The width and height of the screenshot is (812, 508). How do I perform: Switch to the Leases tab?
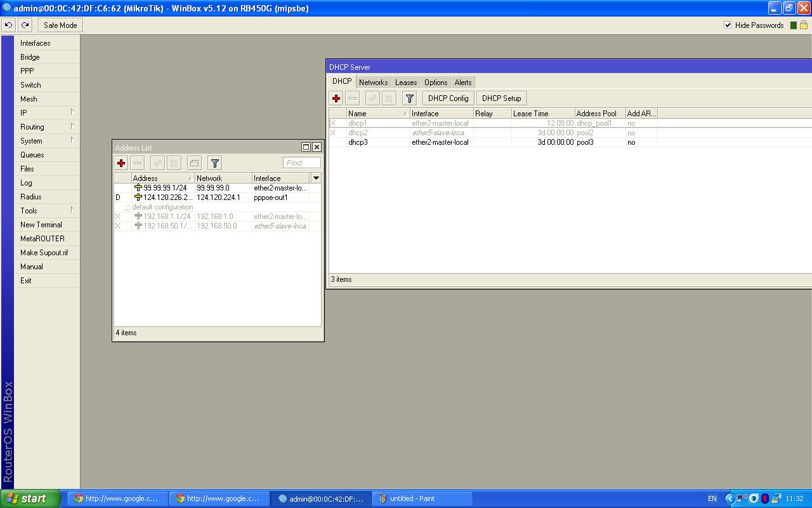(x=406, y=83)
